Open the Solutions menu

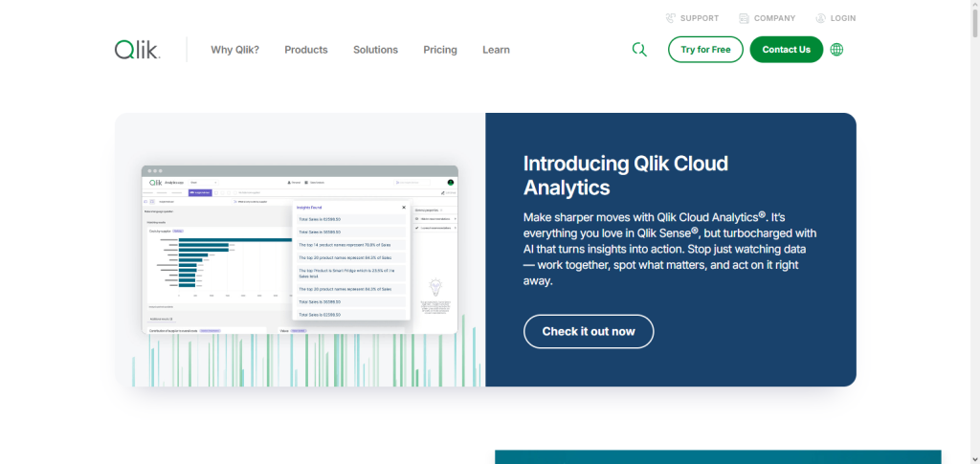(x=375, y=50)
